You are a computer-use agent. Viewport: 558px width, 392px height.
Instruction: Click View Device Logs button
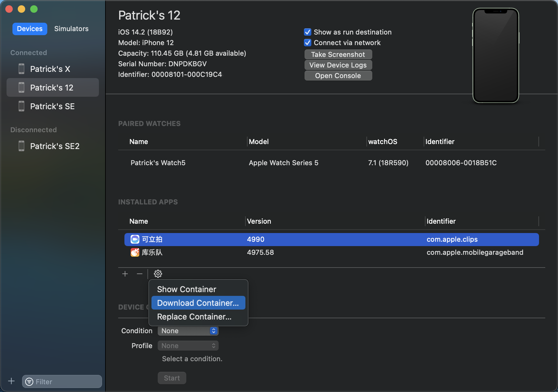click(338, 65)
